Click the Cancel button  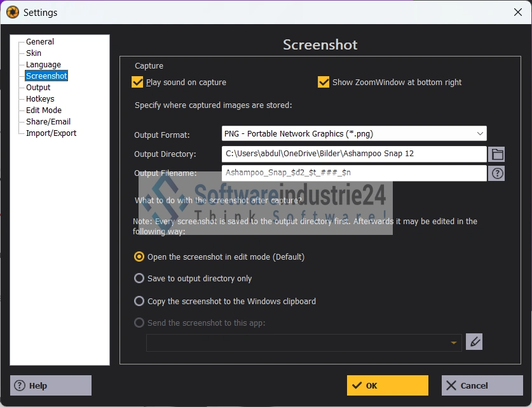click(482, 385)
